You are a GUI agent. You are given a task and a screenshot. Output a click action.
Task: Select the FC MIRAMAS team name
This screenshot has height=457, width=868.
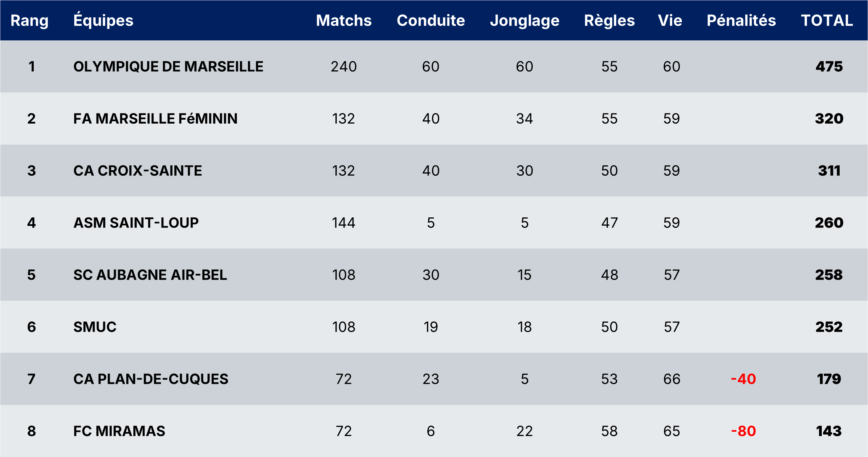pyautogui.click(x=119, y=431)
